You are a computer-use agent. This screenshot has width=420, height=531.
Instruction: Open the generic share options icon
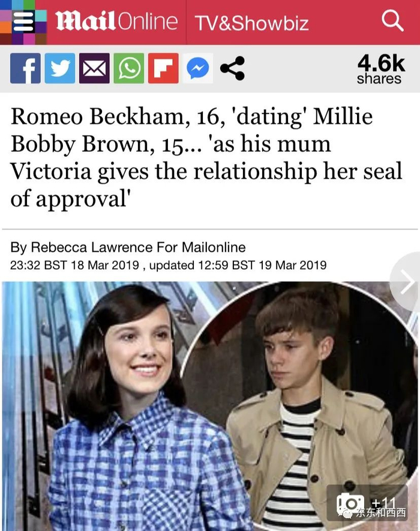(232, 68)
